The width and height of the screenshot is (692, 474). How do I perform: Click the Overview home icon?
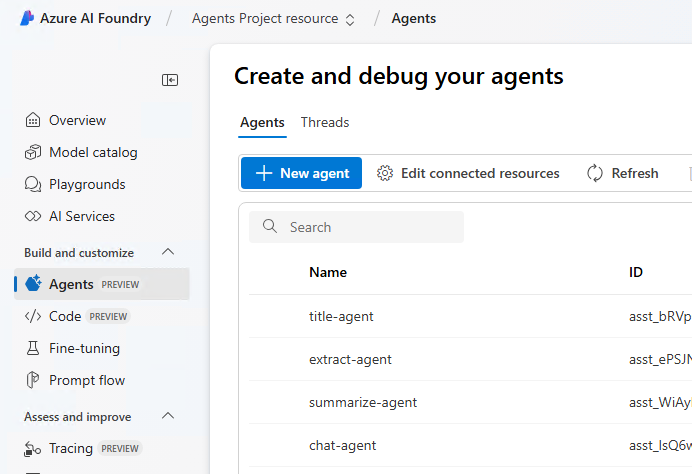tap(33, 120)
